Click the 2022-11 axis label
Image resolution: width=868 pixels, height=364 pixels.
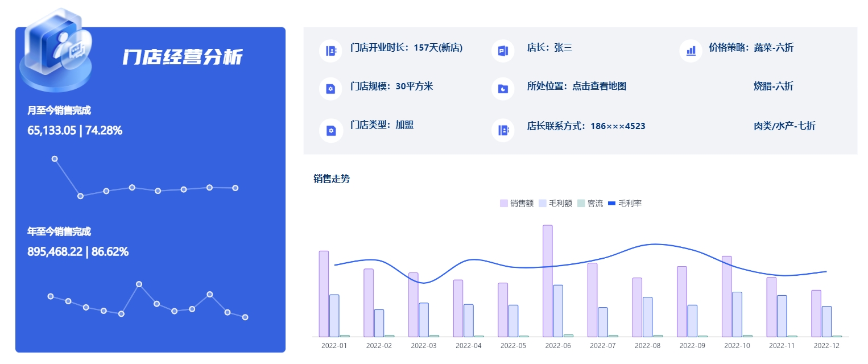click(x=782, y=345)
